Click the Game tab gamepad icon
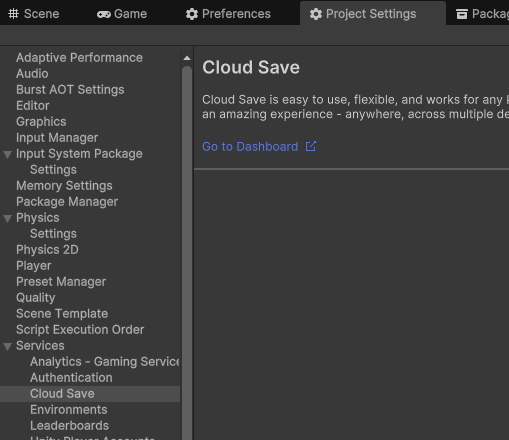 [104, 14]
